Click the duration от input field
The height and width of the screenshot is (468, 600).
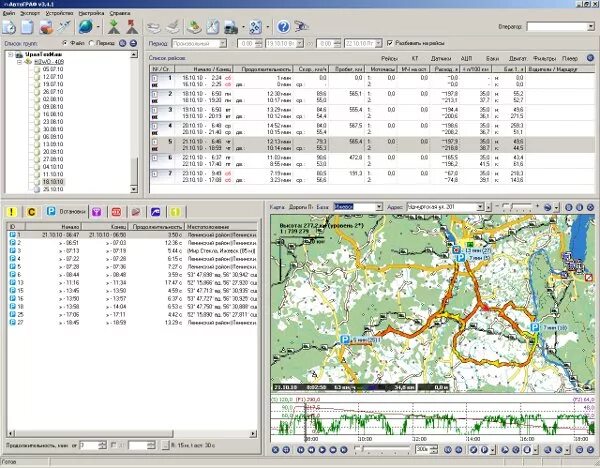coord(89,445)
